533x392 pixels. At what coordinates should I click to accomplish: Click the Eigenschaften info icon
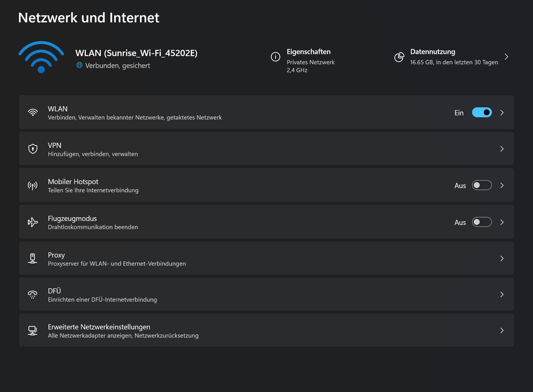tap(275, 57)
